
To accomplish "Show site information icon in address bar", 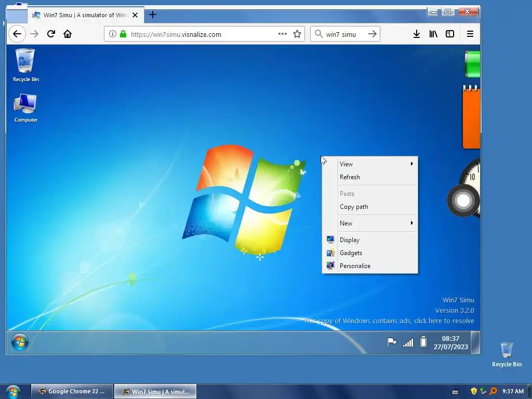I will pos(113,34).
